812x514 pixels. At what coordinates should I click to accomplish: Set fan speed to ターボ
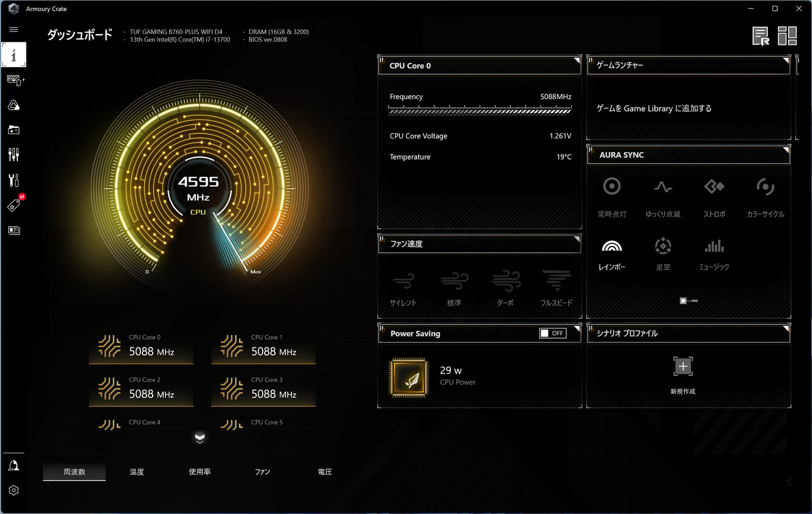coord(506,288)
